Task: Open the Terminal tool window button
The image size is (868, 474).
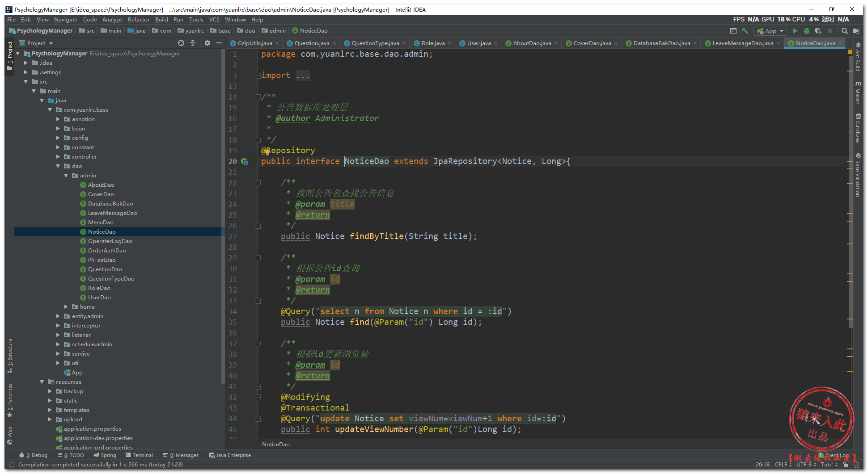Action: (139, 455)
